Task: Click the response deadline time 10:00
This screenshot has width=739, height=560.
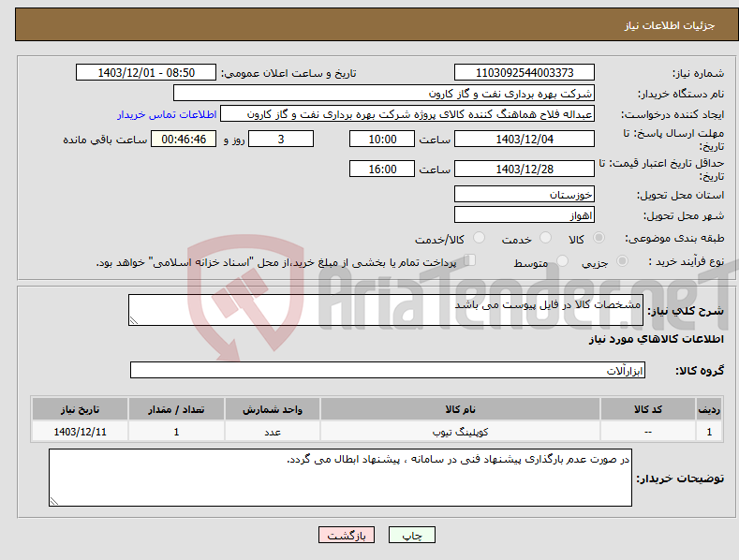Action: click(x=382, y=139)
